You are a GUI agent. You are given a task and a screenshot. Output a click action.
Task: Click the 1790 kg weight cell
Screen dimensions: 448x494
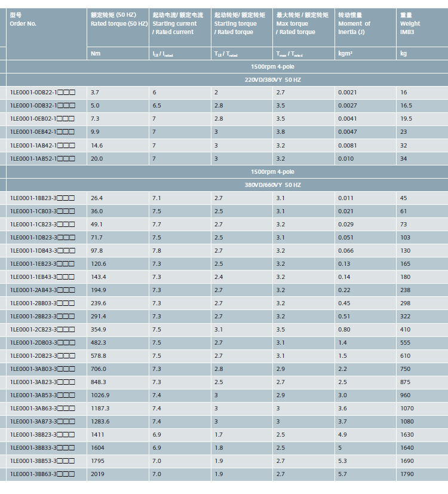[422, 474]
